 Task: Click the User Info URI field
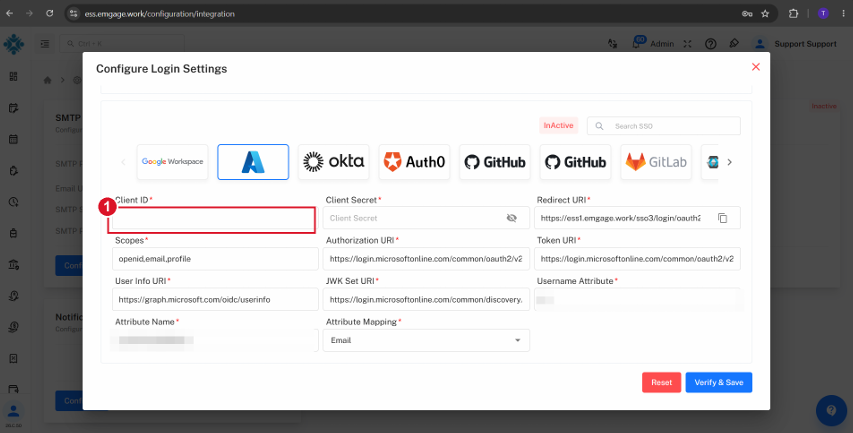215,299
